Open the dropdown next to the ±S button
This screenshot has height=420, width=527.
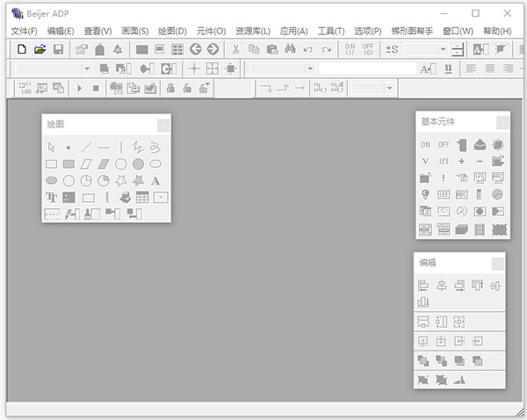[x=443, y=49]
